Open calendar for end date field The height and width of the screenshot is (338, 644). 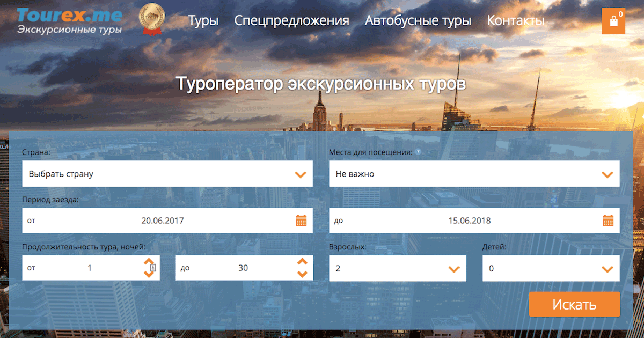[x=608, y=221]
